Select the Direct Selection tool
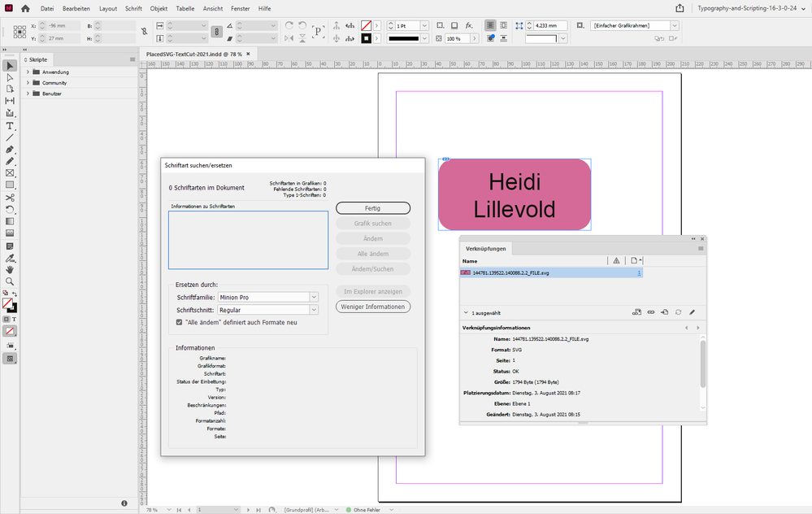This screenshot has width=812, height=514. [10, 77]
